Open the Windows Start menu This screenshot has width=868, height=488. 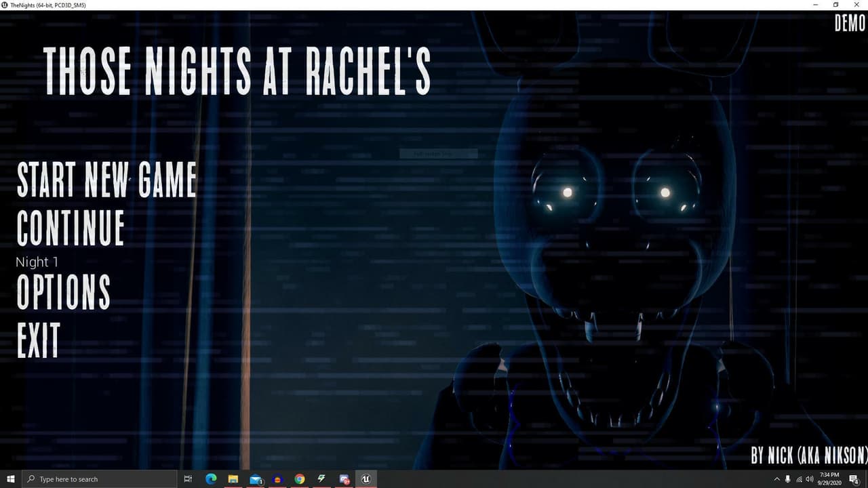click(10, 479)
